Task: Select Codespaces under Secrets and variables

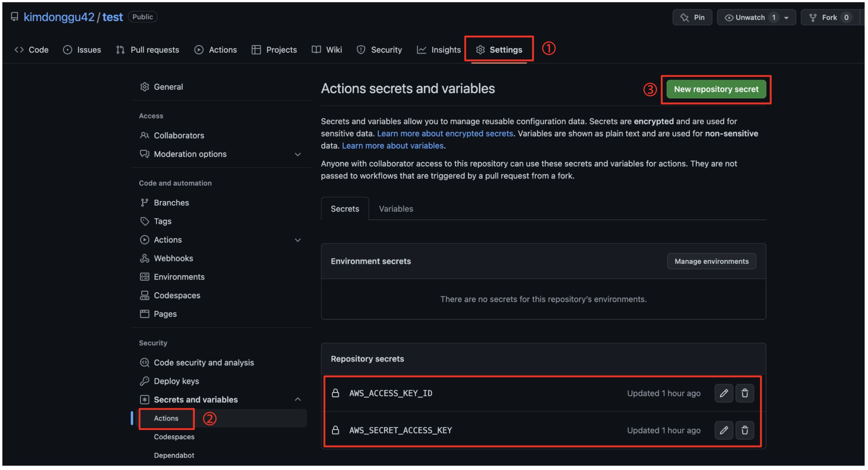Action: click(174, 437)
